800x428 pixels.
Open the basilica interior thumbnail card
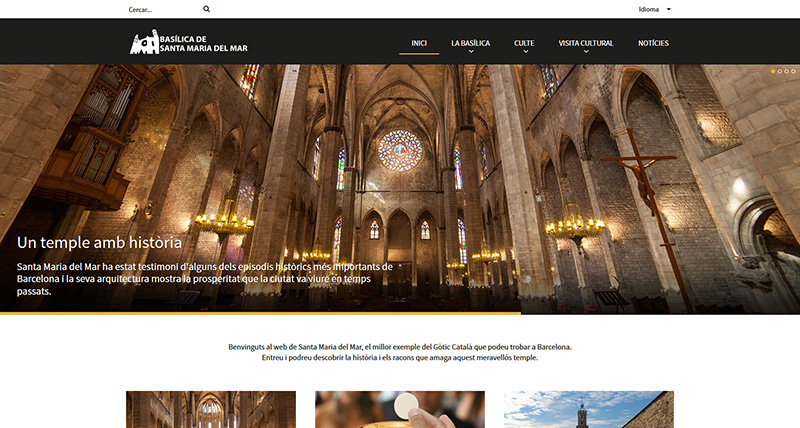(211, 410)
